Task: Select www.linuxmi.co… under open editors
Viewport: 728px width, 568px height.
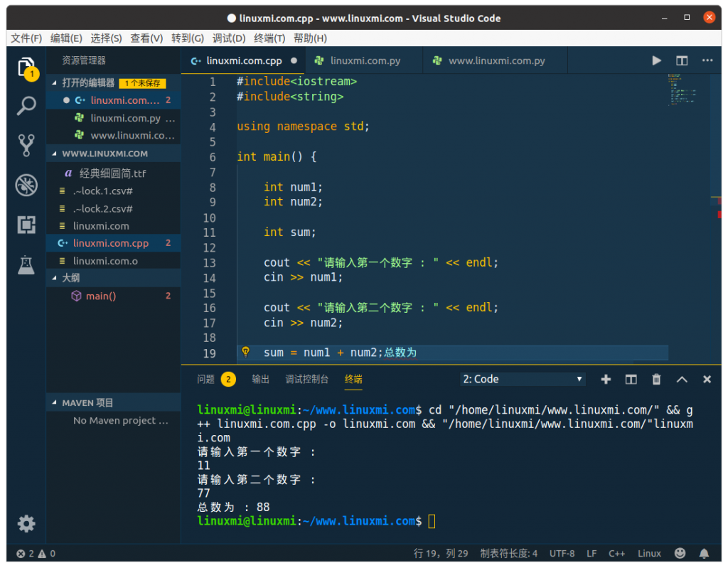Action: click(113, 135)
